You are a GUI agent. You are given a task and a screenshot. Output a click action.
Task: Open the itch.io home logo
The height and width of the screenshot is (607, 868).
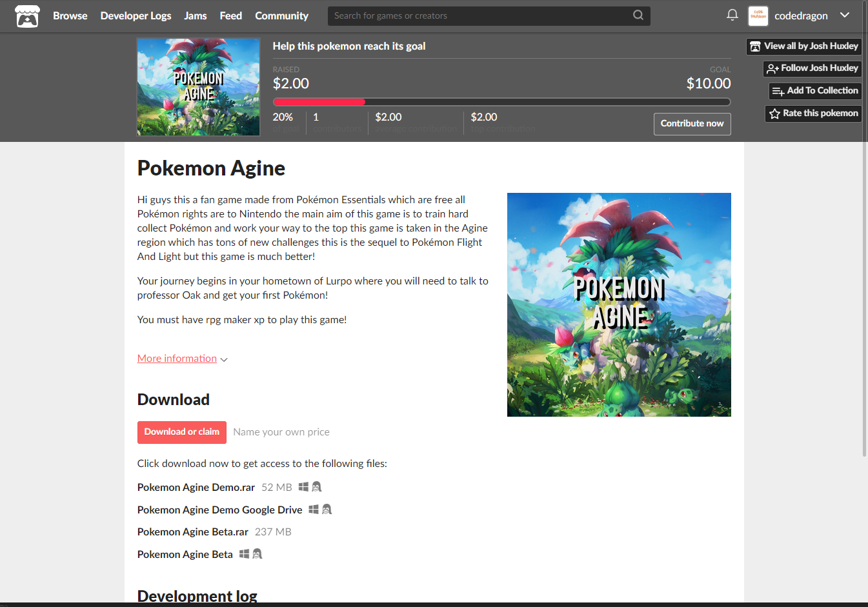tap(27, 16)
